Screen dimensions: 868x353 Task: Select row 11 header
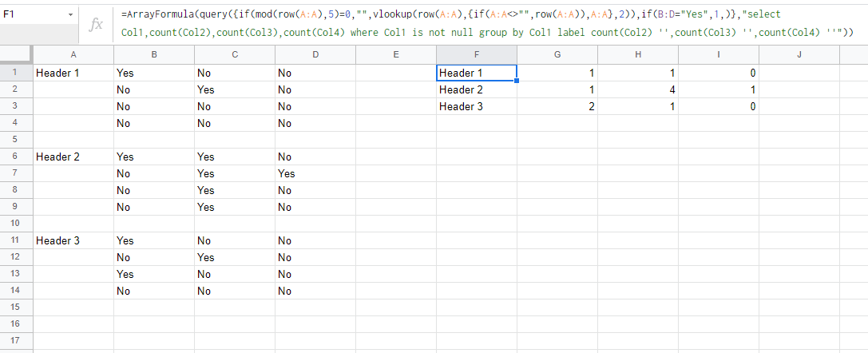(x=16, y=240)
